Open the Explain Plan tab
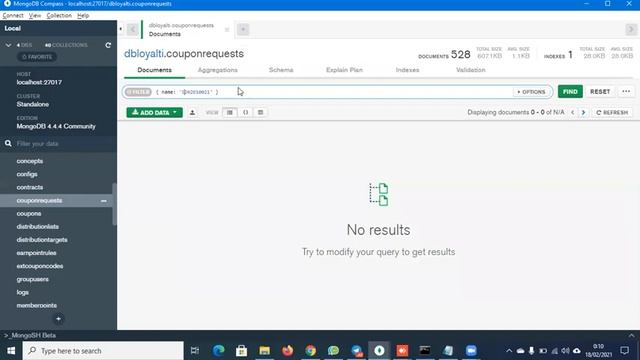Viewport: 640px width, 360px height. 344,70
